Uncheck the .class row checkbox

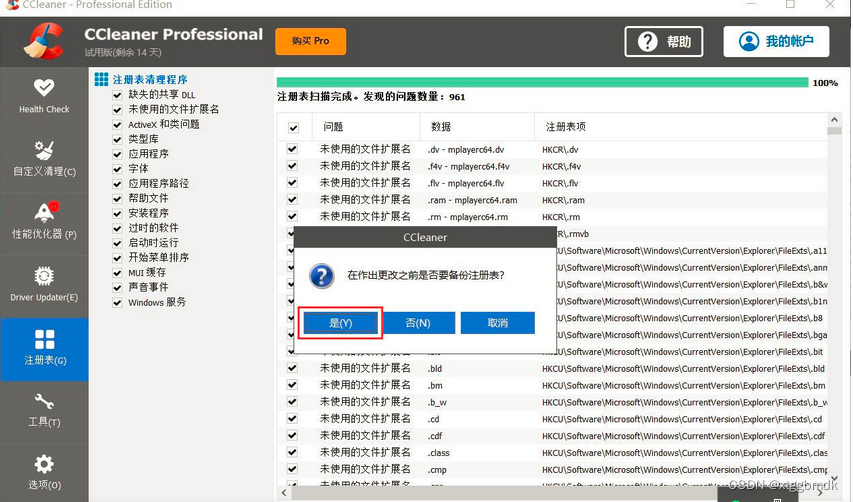tap(292, 453)
